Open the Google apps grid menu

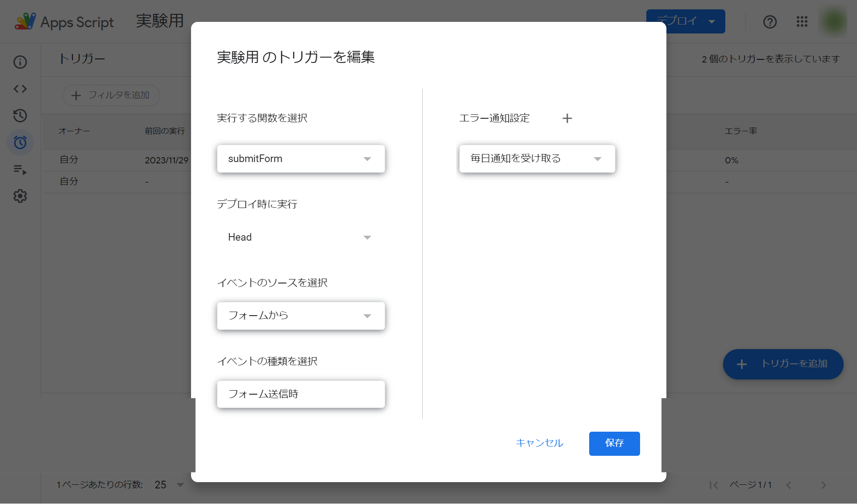point(802,21)
